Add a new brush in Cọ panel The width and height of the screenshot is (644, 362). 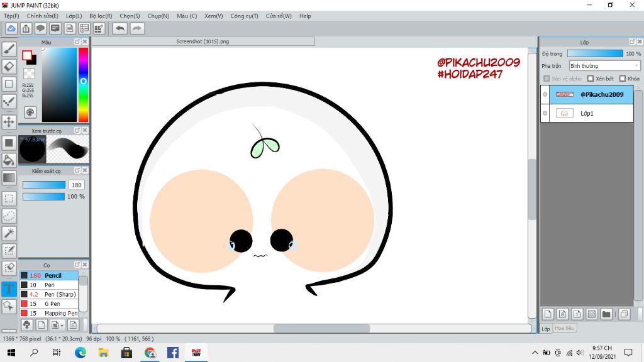click(x=41, y=325)
